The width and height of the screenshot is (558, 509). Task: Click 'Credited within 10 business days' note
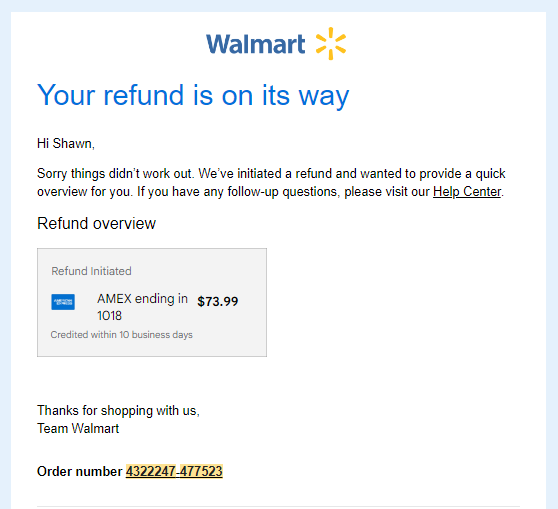[x=122, y=335]
